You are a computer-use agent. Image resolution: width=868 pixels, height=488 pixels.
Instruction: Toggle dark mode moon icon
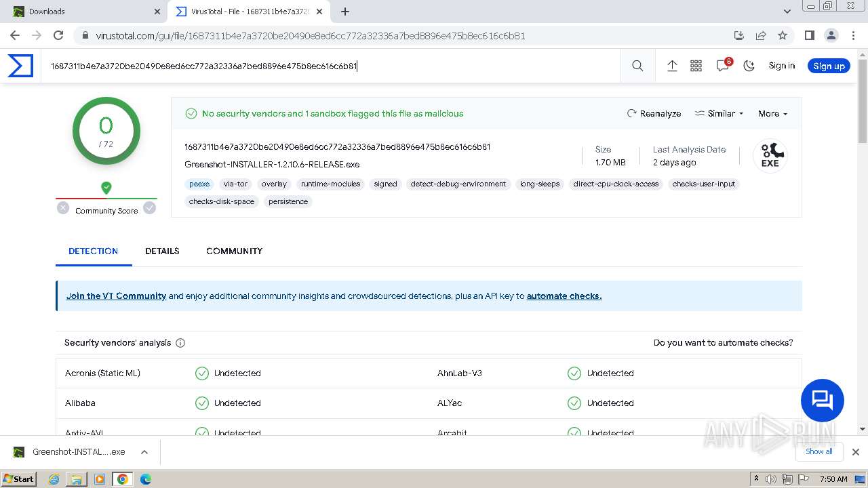(x=749, y=66)
